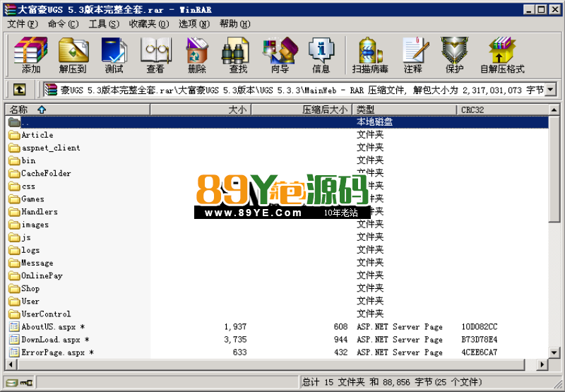This screenshot has height=392, width=565.
Task: Click the Games folder icon
Action: coord(14,199)
